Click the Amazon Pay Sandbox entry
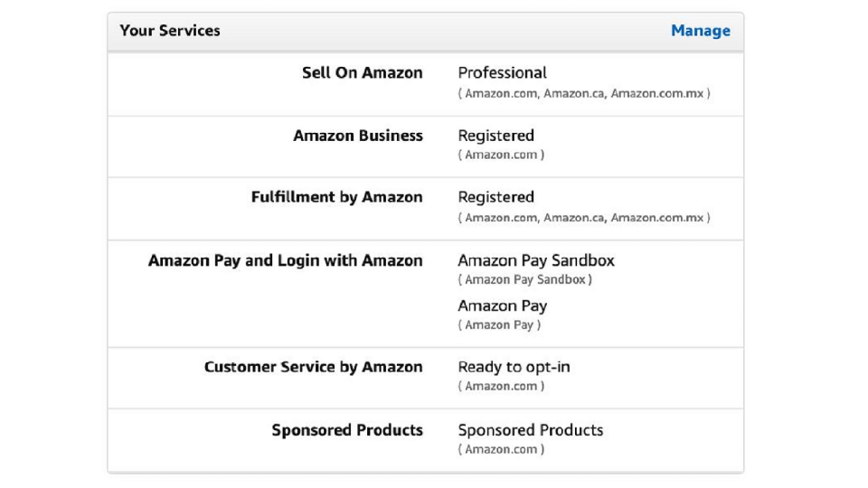Viewport: 868px width, 488px height. click(x=535, y=260)
